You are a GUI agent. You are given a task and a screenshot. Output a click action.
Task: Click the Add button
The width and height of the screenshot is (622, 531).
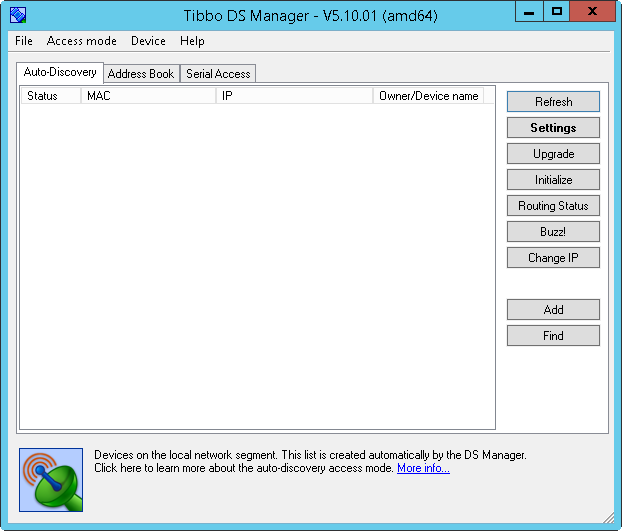[553, 310]
